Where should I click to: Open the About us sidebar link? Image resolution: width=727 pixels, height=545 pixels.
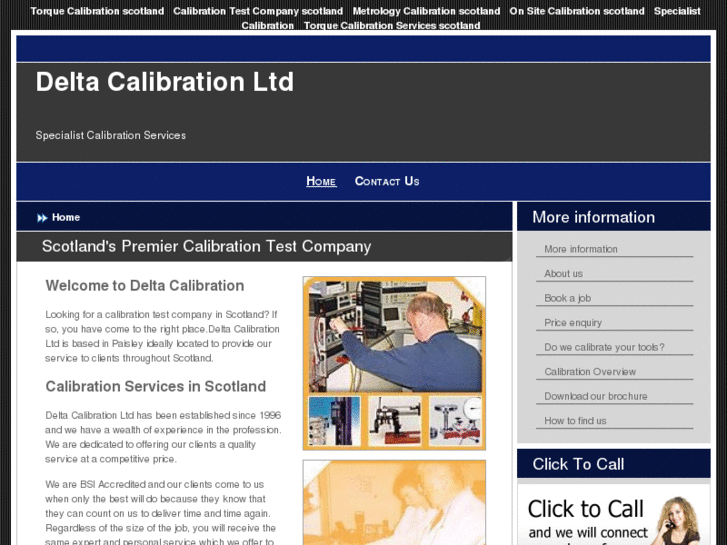[563, 274]
